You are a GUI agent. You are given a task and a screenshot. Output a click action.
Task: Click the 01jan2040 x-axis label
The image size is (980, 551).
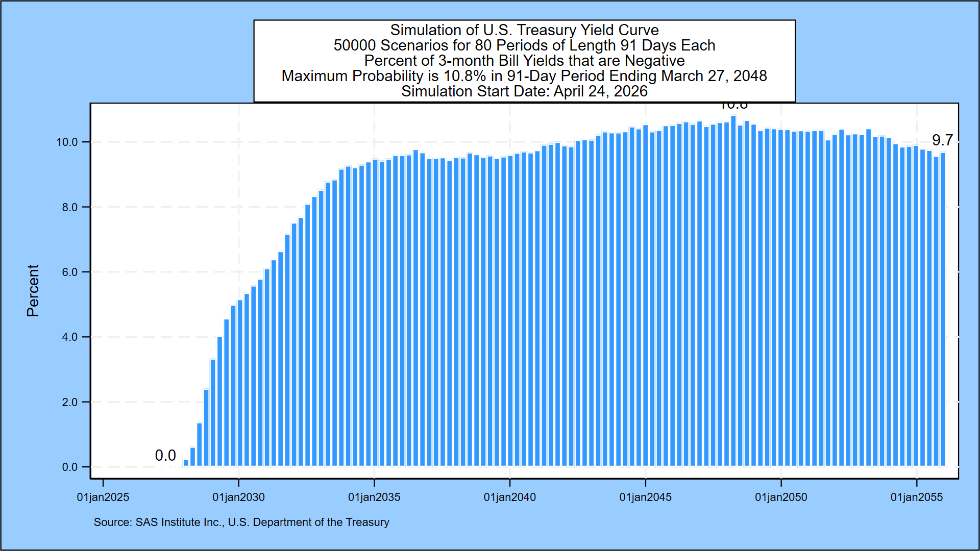pos(510,497)
